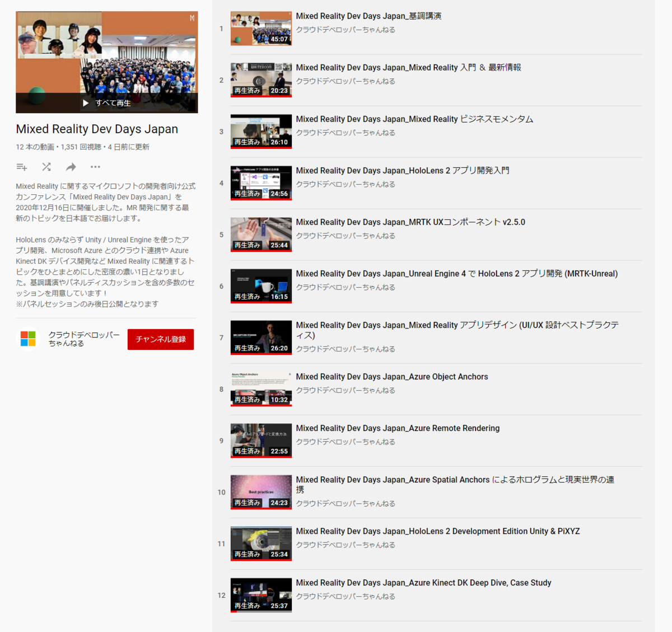672x632 pixels.
Task: Open Azure Kinect DK Deep Dive, Case Study title
Action: point(423,583)
